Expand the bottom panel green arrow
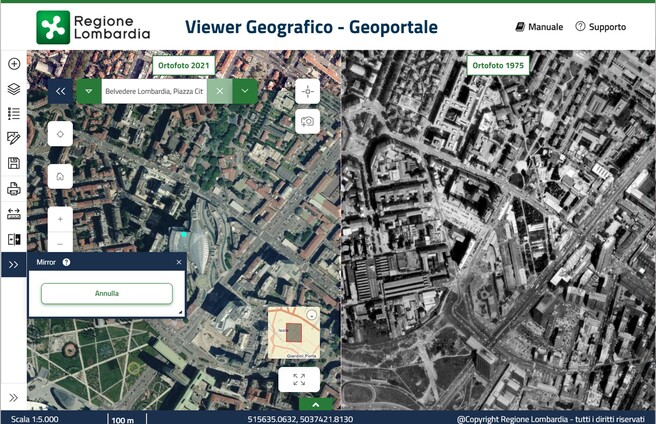Screen dimensions: 656x424 click(316, 404)
